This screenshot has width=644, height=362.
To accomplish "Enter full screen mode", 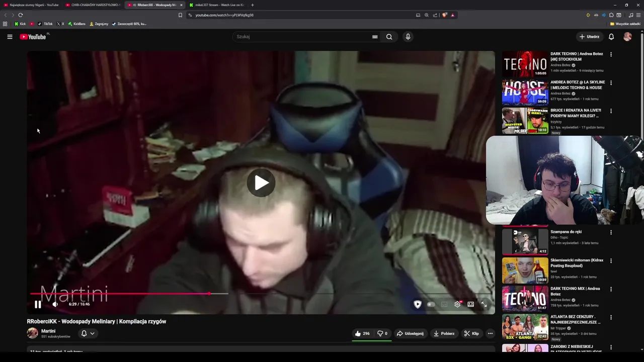I will point(484,304).
